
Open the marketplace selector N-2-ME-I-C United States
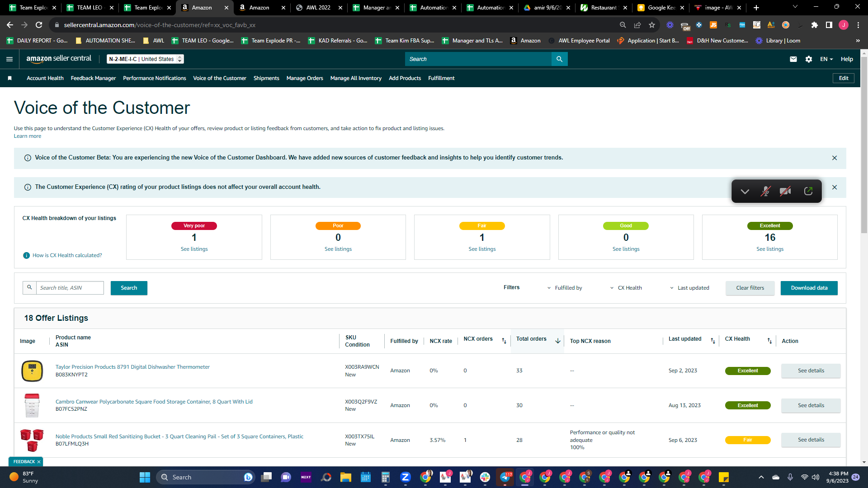[x=145, y=59]
